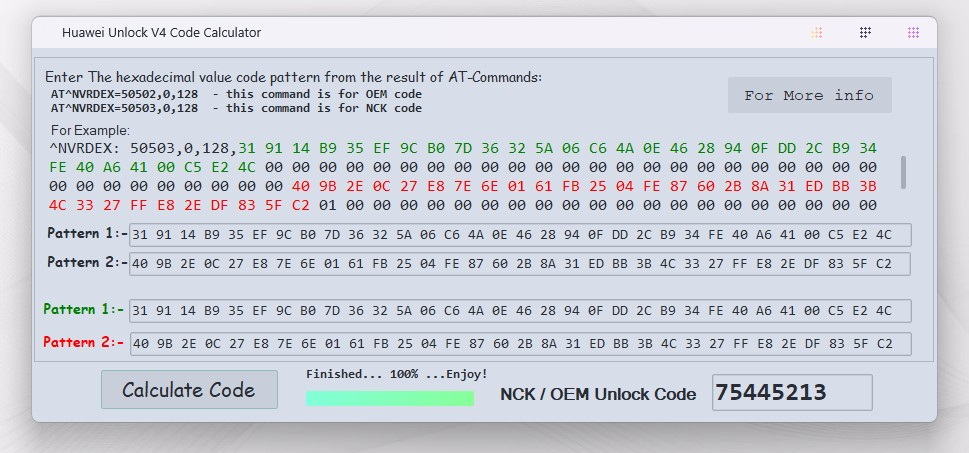The image size is (969, 453).
Task: Click the purple dotted grid icon
Action: [x=913, y=33]
